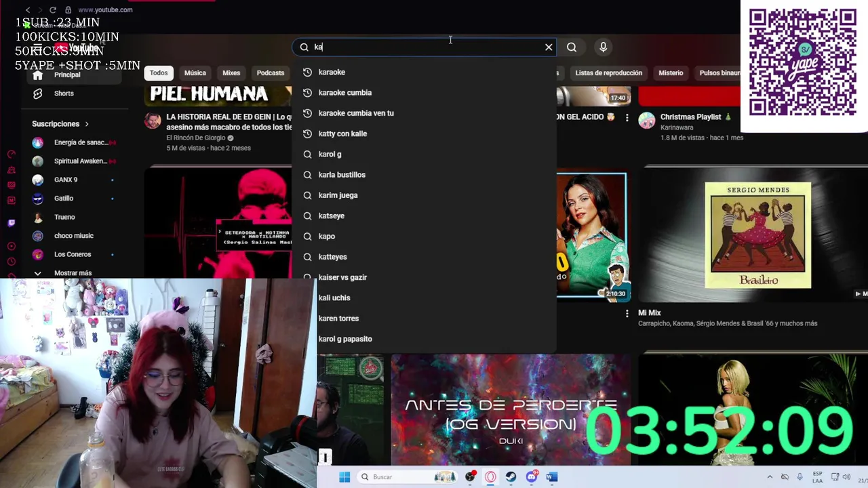Pick the 'katteyes' suggestion
Viewport: 868px width, 488px height.
point(424,257)
